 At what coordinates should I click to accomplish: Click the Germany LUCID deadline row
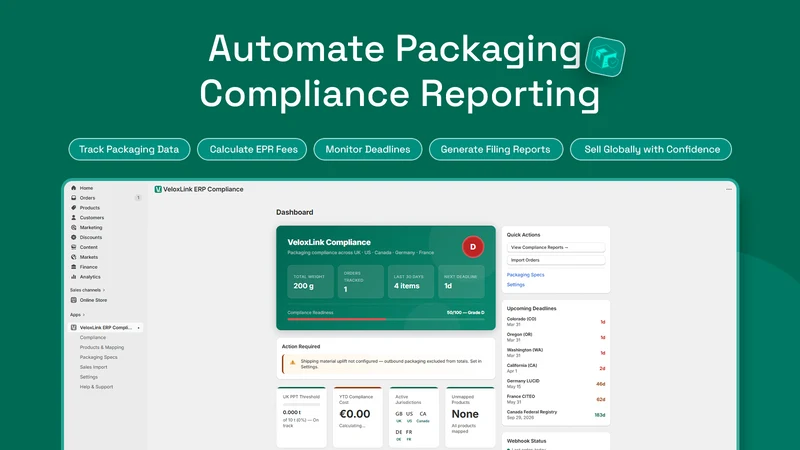[556, 384]
